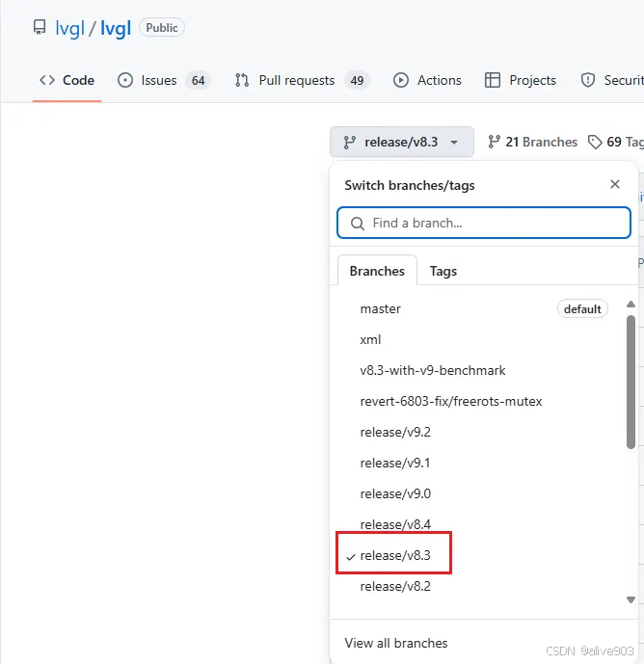Click the caret arrow on the branch selector

[x=454, y=143]
